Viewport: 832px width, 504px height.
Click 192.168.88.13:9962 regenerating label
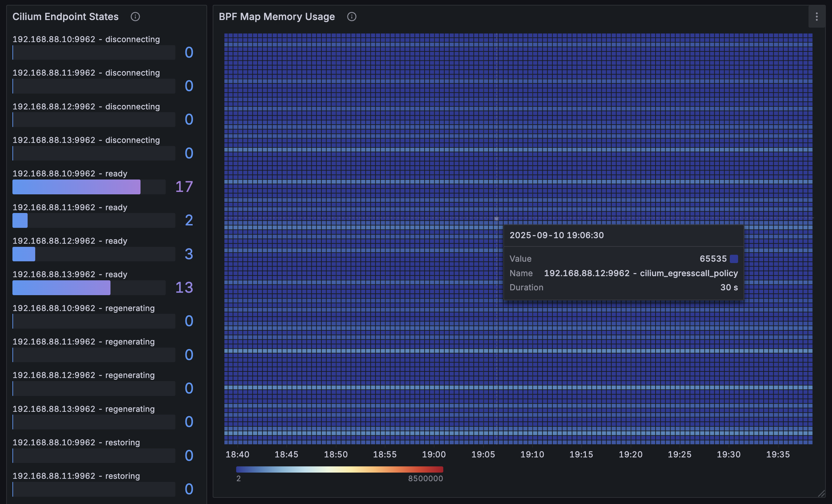click(x=84, y=409)
